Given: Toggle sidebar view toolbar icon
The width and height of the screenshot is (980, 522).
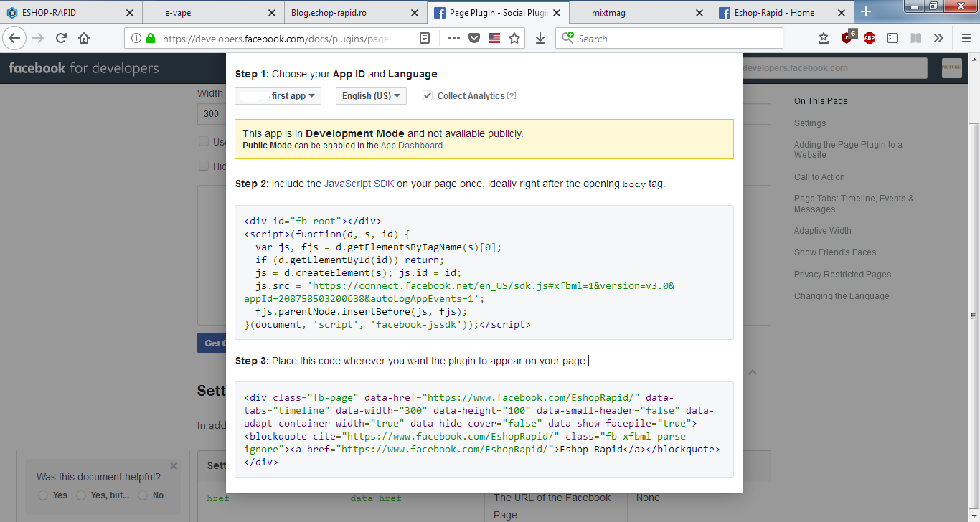Looking at the screenshot, I should [x=892, y=39].
